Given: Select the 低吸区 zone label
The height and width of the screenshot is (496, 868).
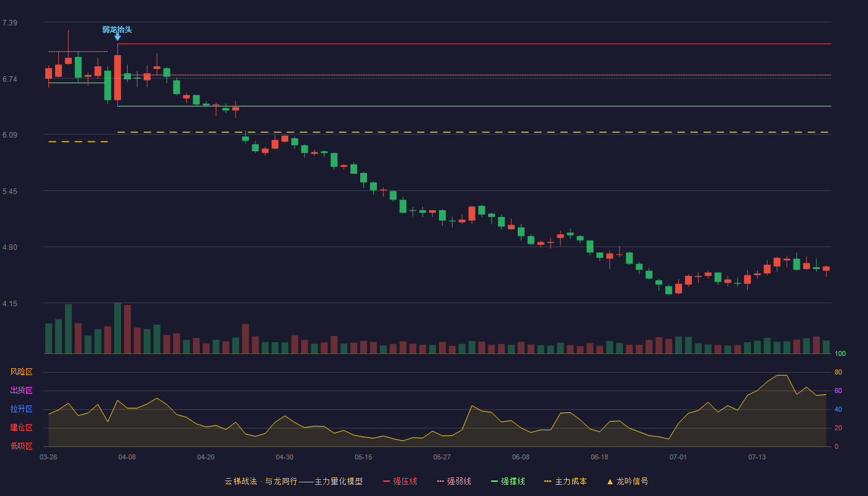Looking at the screenshot, I should [x=21, y=446].
